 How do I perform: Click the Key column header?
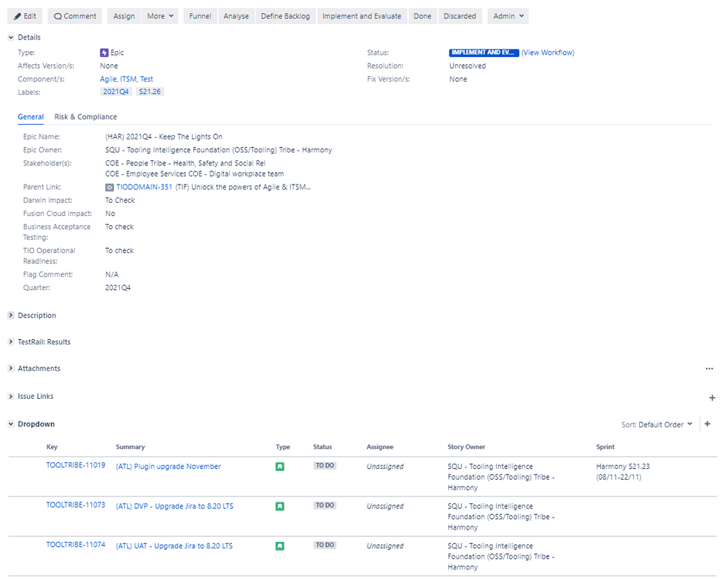point(52,447)
